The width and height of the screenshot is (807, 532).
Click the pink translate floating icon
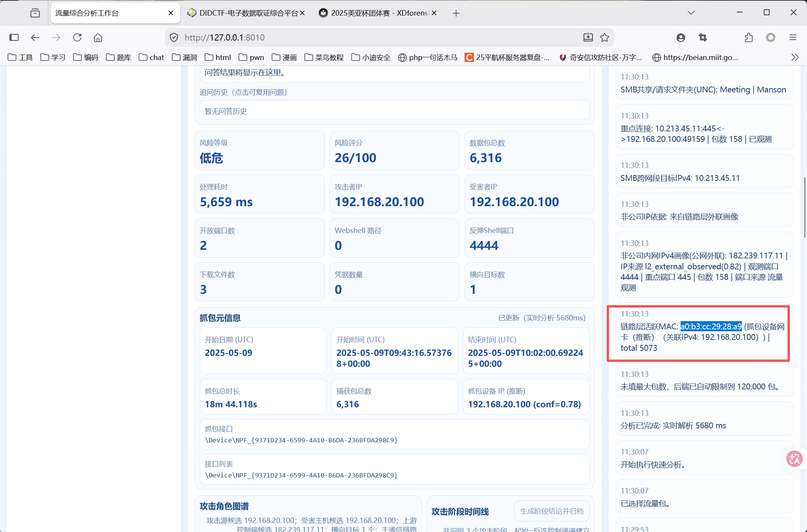(794, 459)
